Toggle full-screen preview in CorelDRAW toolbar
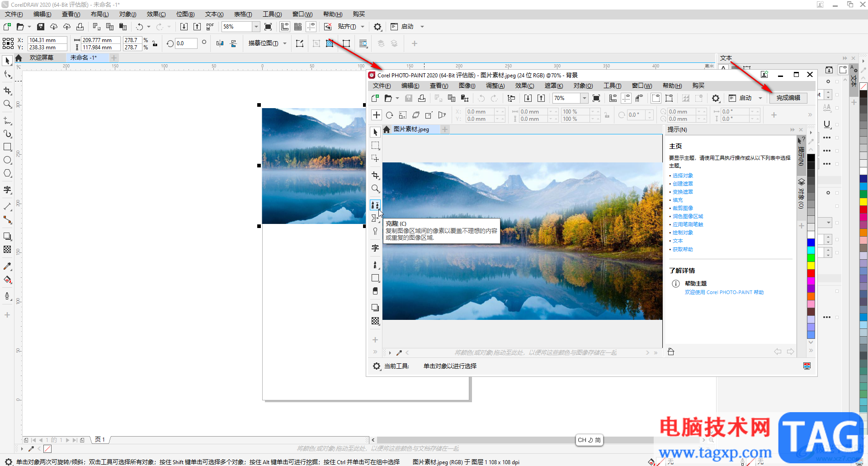868x466 pixels. click(x=268, y=27)
